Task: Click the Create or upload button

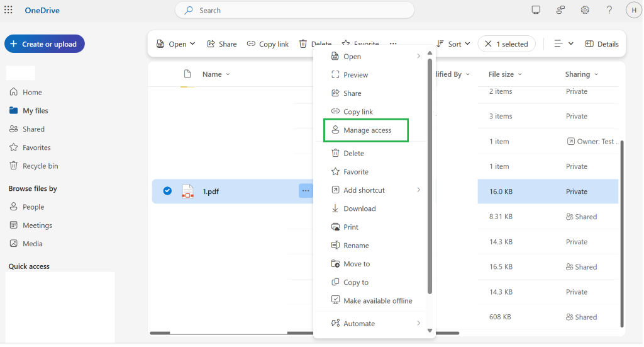Action: 45,44
